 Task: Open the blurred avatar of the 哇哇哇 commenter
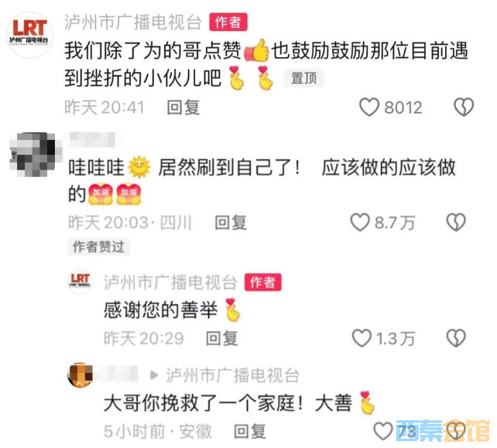coord(33,155)
